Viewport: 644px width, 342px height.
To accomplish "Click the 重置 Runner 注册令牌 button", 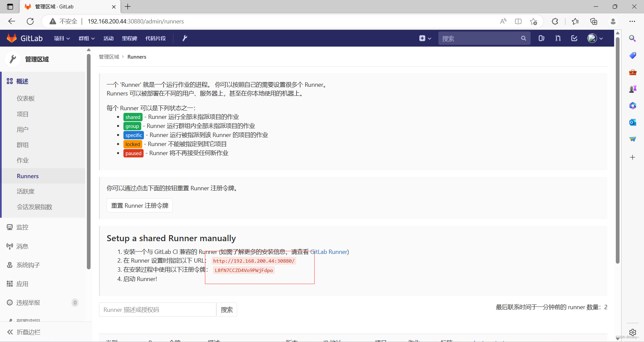I will (x=140, y=205).
